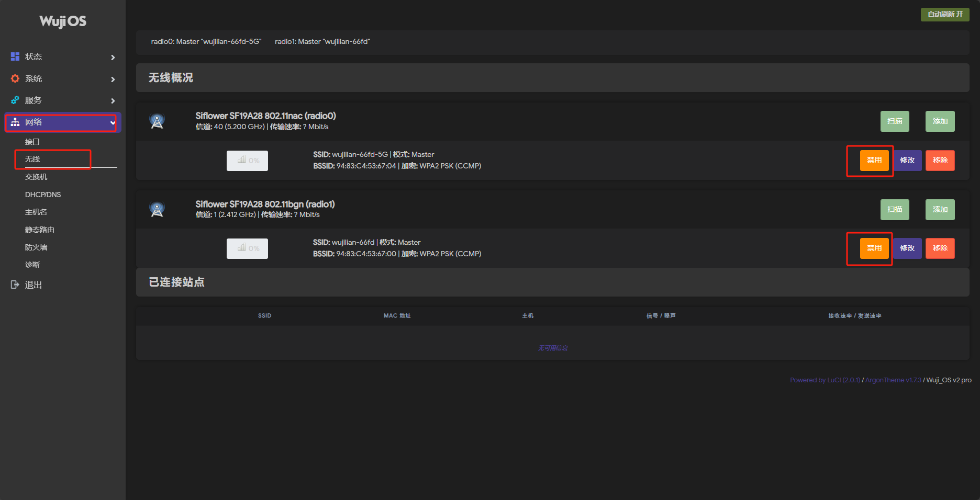
Task: Click the System gear icon in sidebar
Action: click(x=15, y=78)
